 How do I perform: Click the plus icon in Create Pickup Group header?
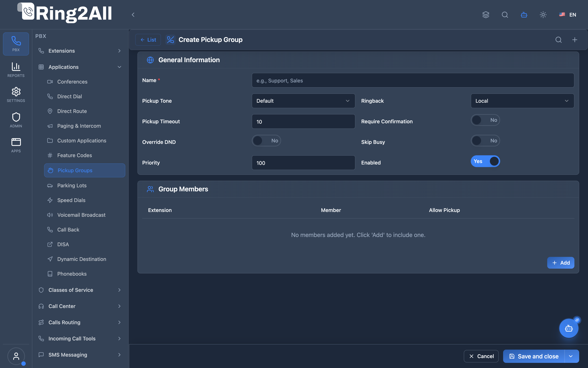(x=575, y=40)
